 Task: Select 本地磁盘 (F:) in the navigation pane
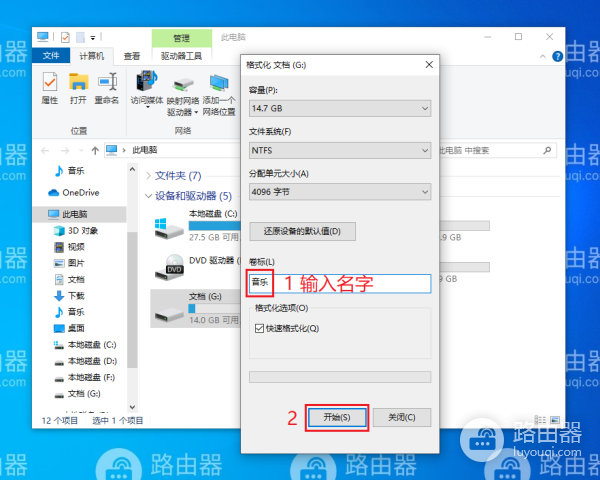pyautogui.click(x=84, y=377)
